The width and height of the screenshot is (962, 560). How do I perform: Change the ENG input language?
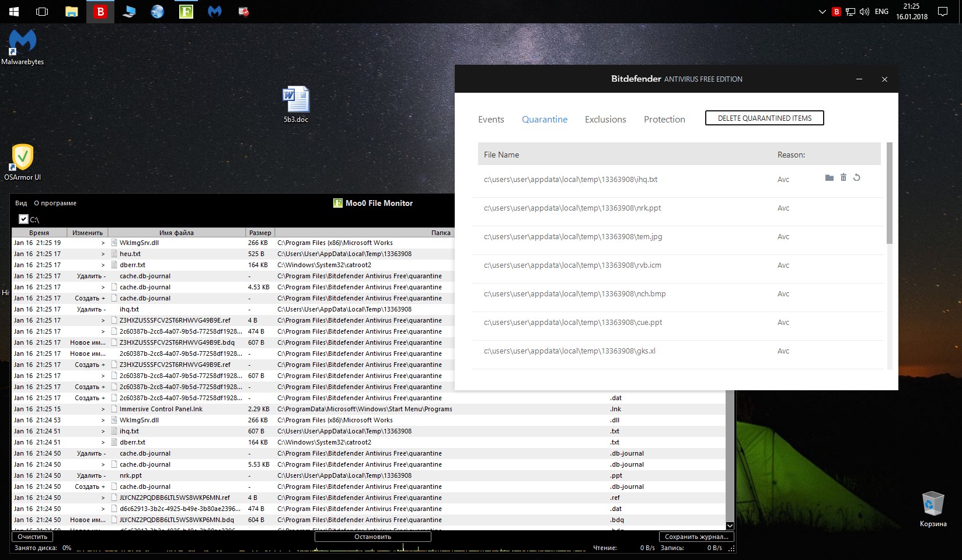coord(882,12)
